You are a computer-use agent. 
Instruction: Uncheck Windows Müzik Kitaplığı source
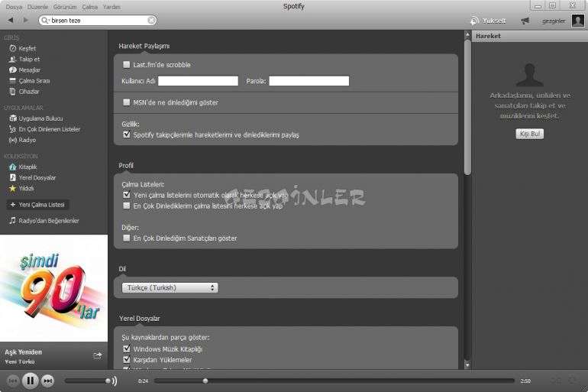127,349
